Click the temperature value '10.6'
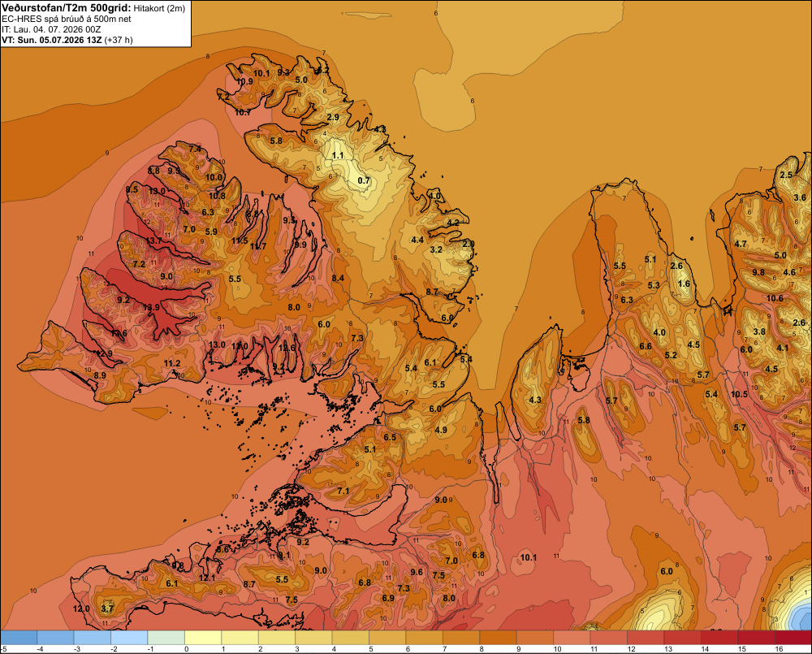 tap(775, 298)
